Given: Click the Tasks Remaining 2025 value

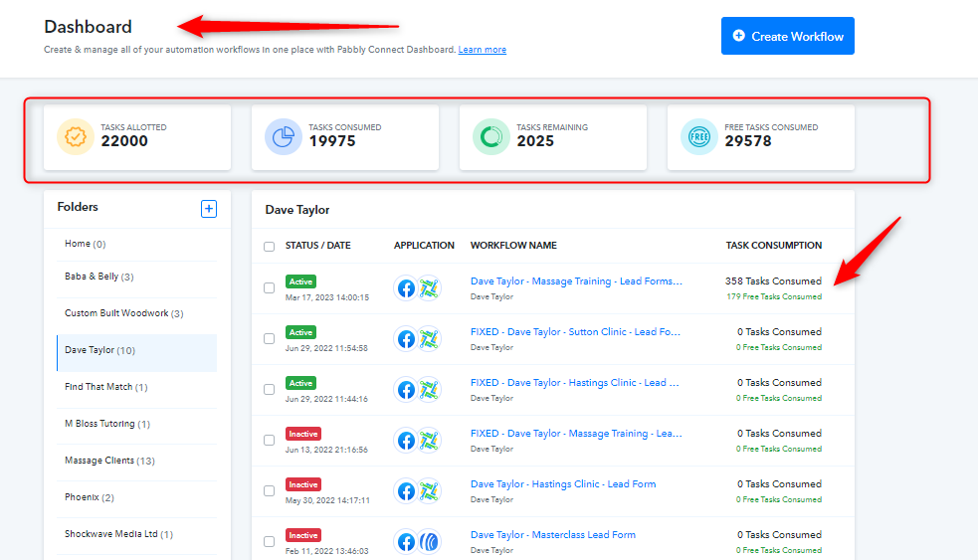Looking at the screenshot, I should 535,141.
